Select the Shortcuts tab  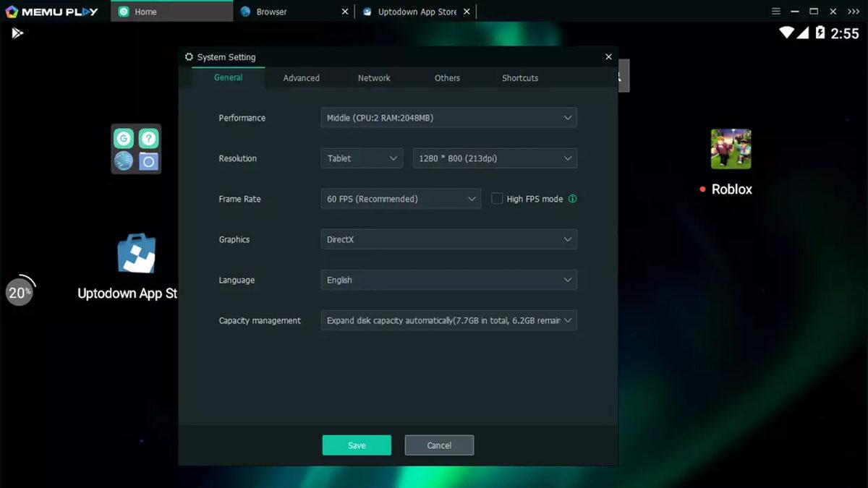coord(519,77)
